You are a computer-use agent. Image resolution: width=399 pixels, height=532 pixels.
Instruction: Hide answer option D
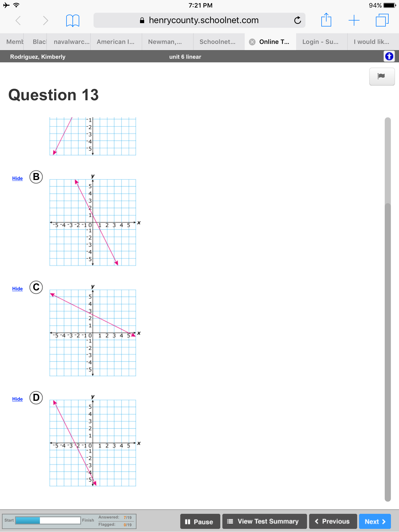click(x=17, y=399)
